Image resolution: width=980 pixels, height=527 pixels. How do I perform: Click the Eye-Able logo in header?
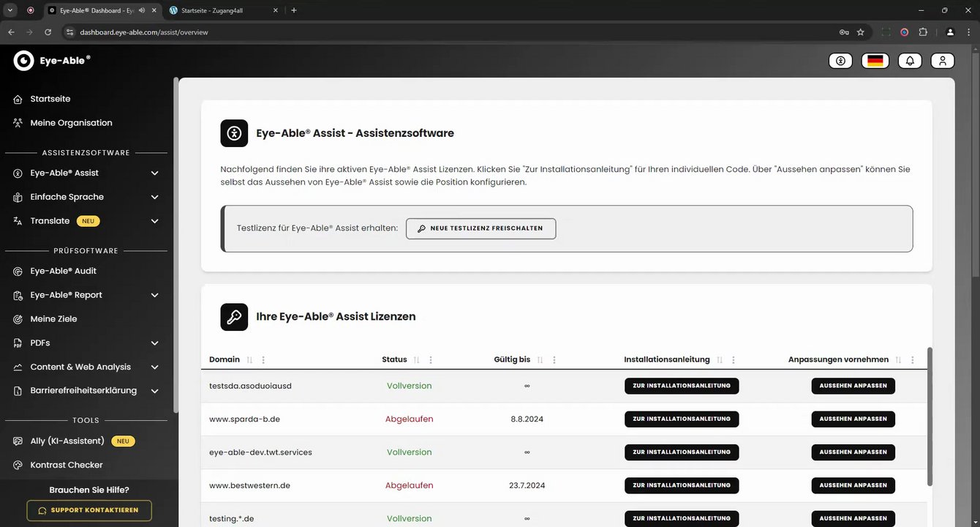point(52,61)
